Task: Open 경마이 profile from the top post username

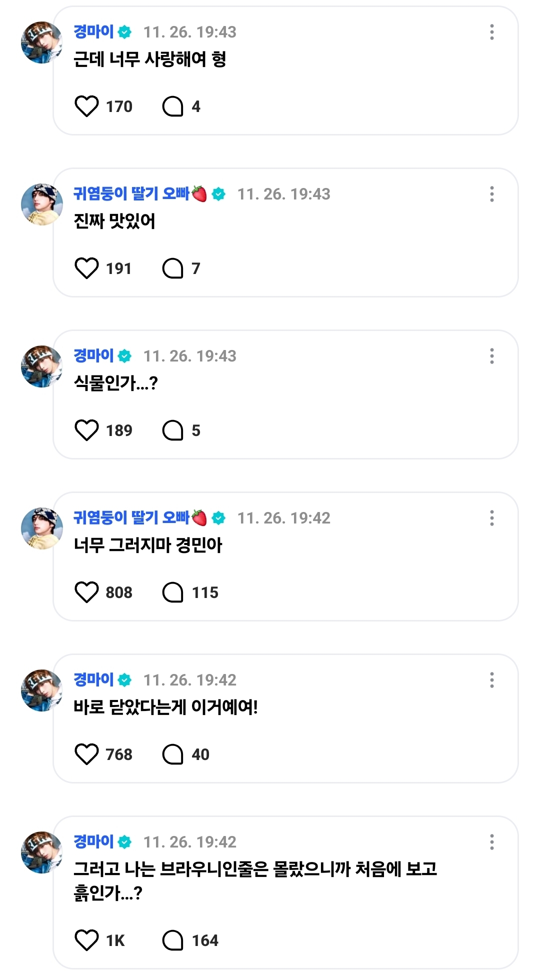Action: click(94, 32)
